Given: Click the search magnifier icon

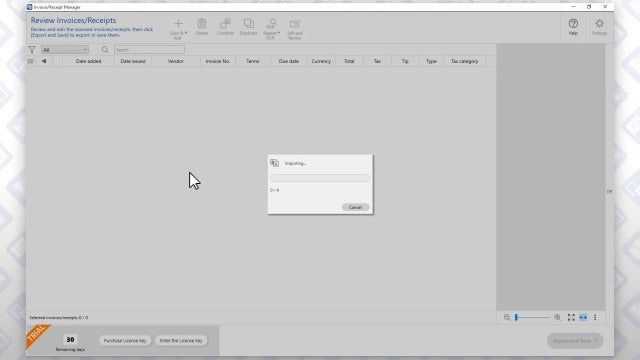Looking at the screenshot, I should [105, 50].
